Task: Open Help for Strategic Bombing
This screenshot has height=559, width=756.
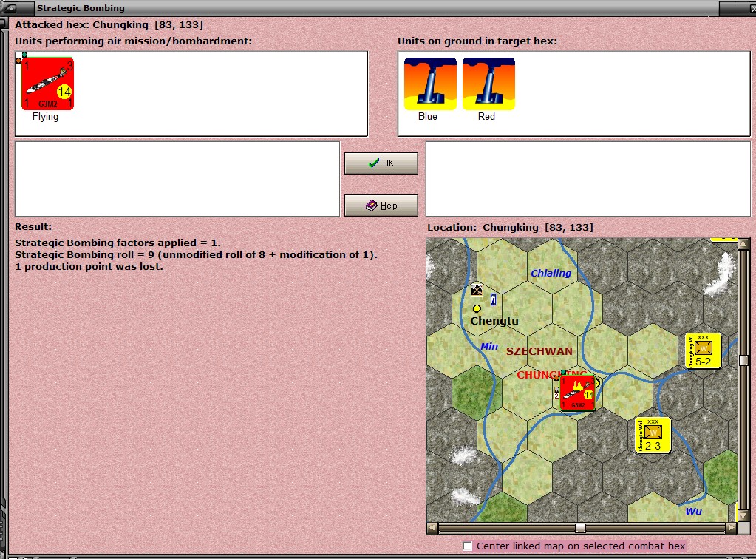Action: click(x=381, y=206)
